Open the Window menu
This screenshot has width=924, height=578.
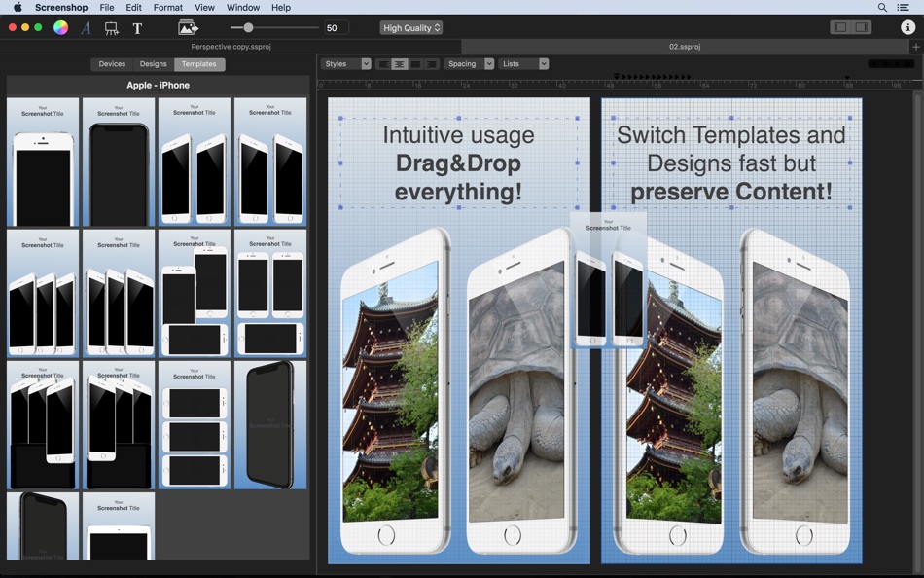point(243,7)
